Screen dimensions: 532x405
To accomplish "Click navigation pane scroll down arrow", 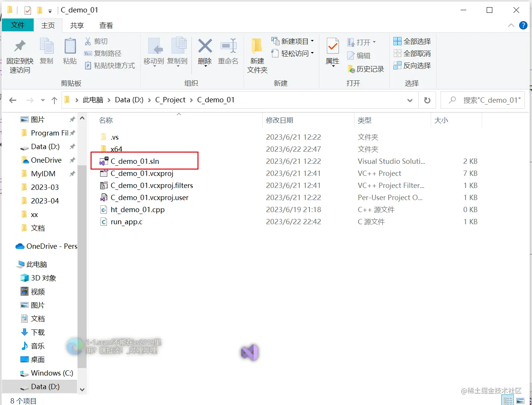I will pos(82,390).
